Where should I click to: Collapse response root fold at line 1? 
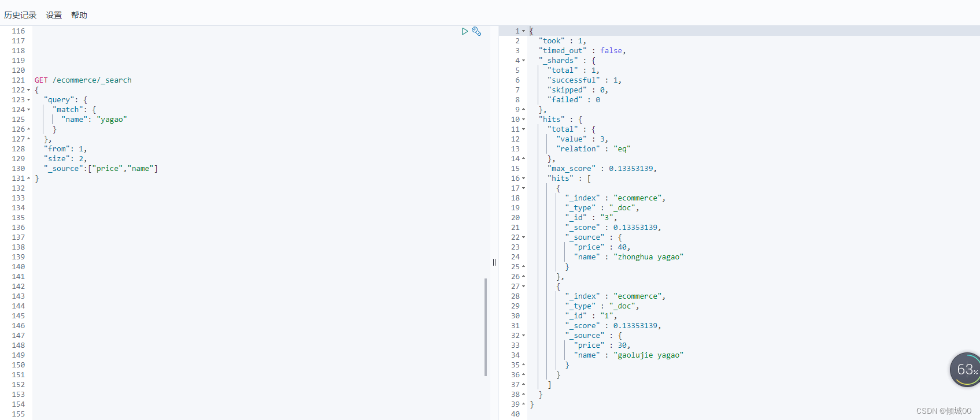(524, 31)
